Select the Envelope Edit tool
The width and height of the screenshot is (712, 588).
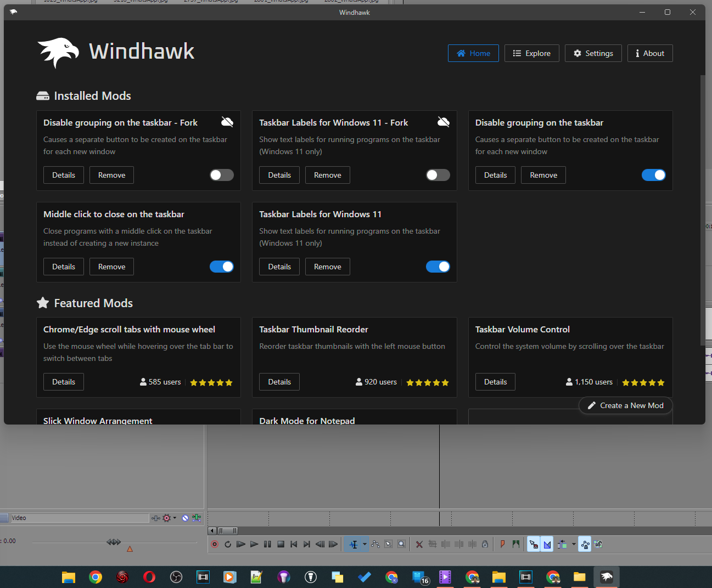coord(375,544)
